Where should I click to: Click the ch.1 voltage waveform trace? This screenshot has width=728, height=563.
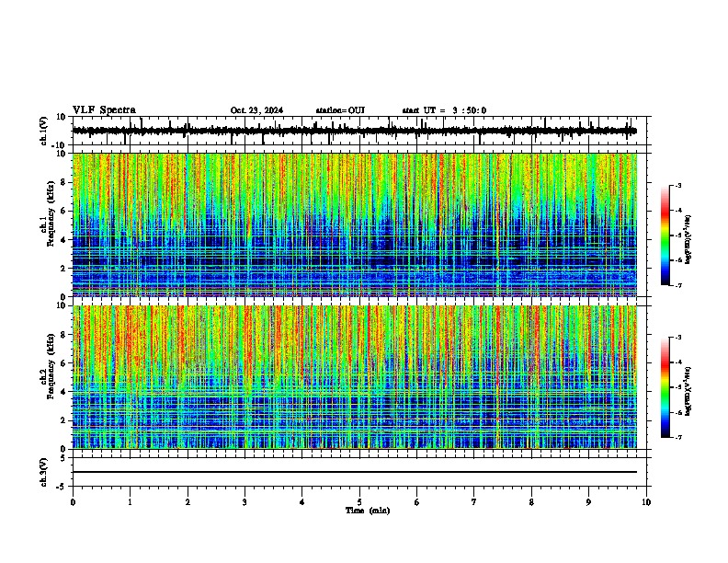click(x=354, y=131)
